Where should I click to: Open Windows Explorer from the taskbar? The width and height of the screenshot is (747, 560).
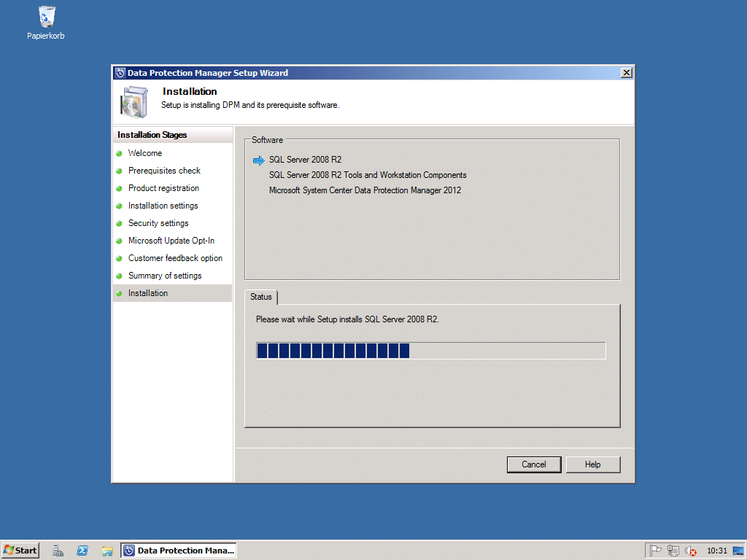[107, 551]
